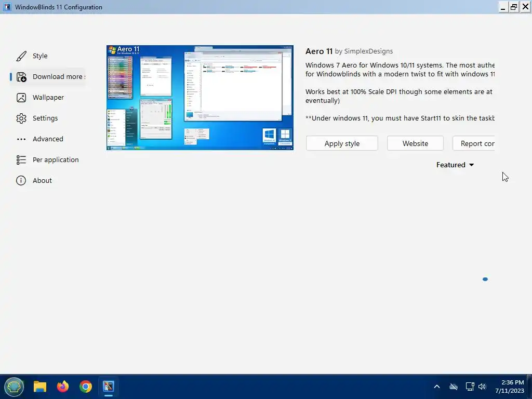Click the Advanced three-dots icon
Screen dimensions: 532x399
pos(21,139)
